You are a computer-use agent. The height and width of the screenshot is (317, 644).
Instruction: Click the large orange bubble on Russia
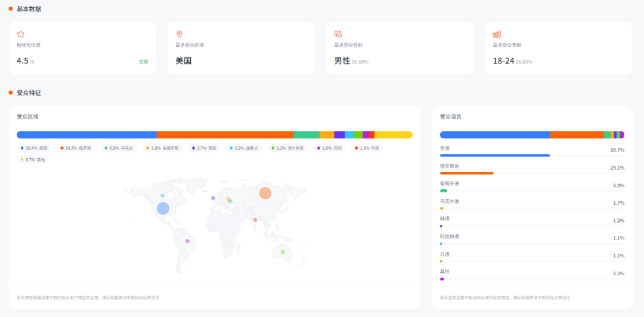(265, 193)
